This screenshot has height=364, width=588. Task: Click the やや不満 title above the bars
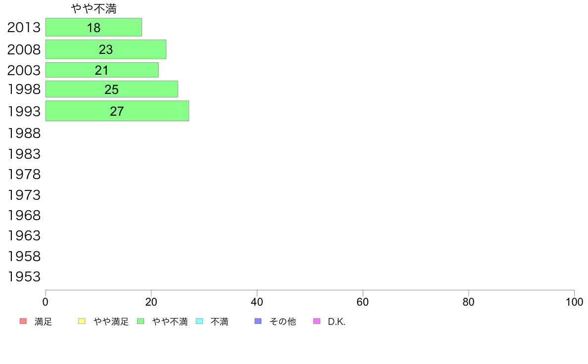[x=94, y=8]
